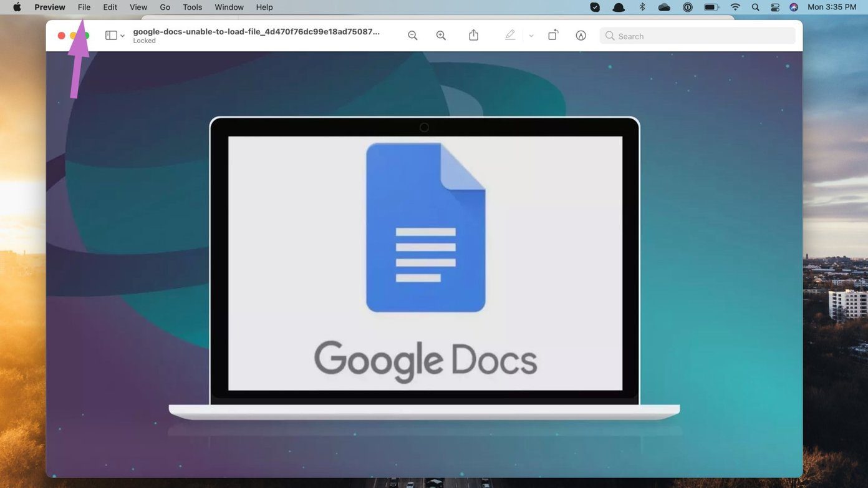Expand the sidebar view options chevron
Screen dimensions: 868x488
point(122,36)
